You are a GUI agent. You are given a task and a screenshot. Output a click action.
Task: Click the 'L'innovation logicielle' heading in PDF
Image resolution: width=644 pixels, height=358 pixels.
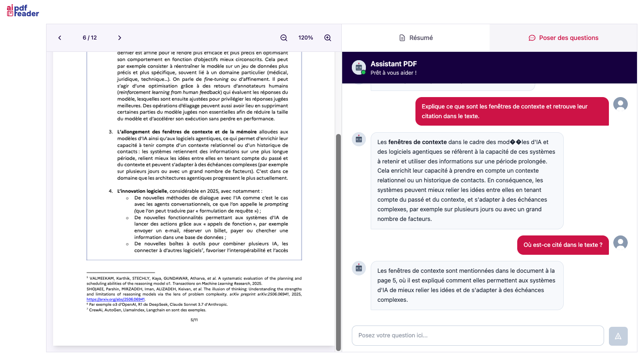[x=142, y=191]
